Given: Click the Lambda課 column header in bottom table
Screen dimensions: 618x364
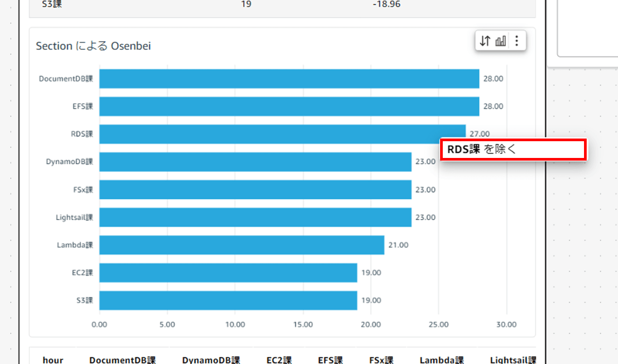Looking at the screenshot, I should [442, 360].
